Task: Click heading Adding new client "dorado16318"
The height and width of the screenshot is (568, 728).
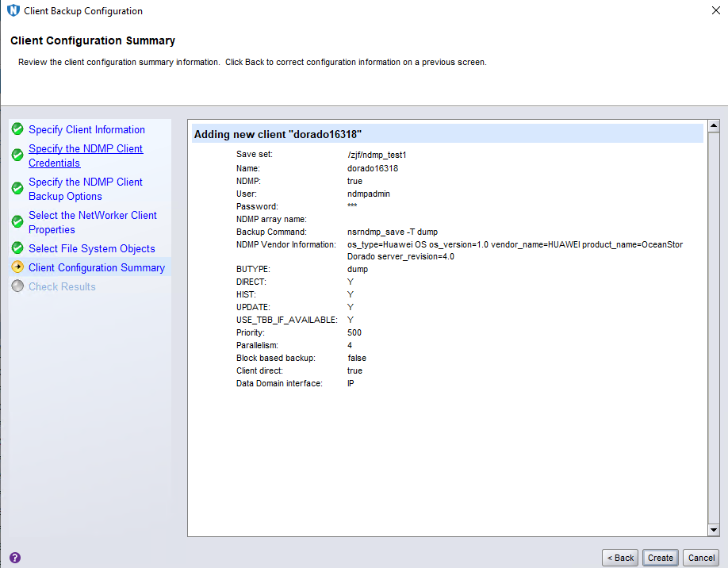Action: tap(278, 134)
